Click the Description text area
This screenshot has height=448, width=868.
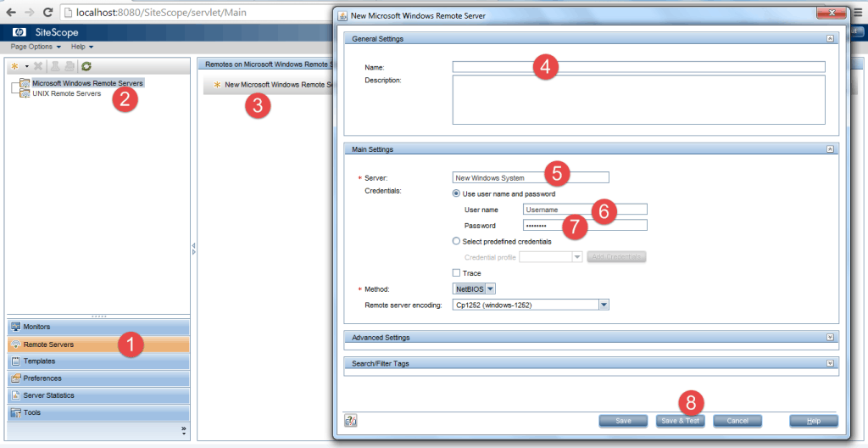[639, 100]
